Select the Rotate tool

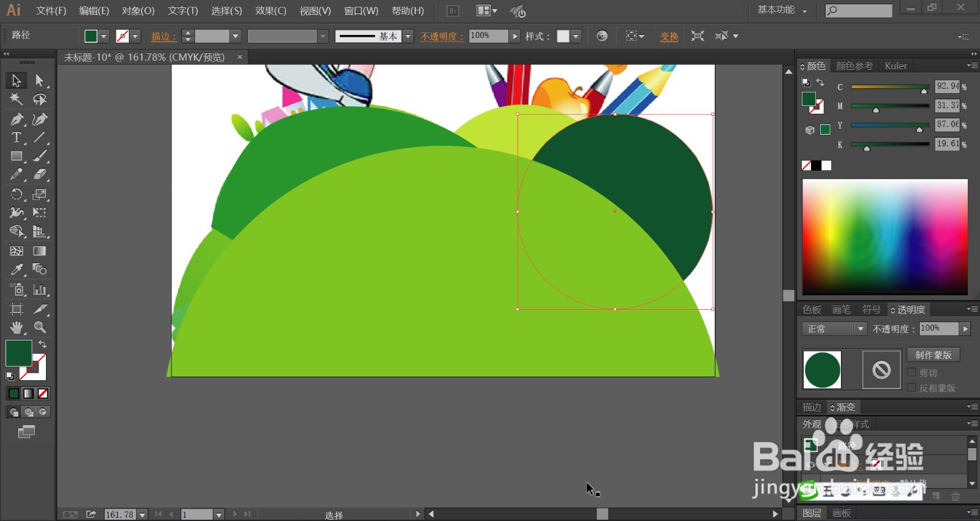click(16, 194)
